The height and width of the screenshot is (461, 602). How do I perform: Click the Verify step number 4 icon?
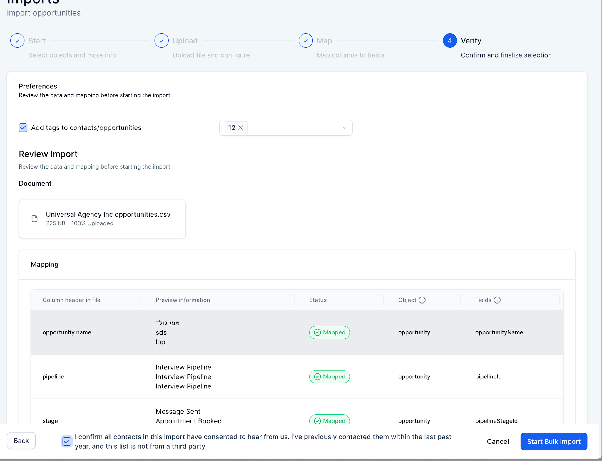tap(450, 40)
